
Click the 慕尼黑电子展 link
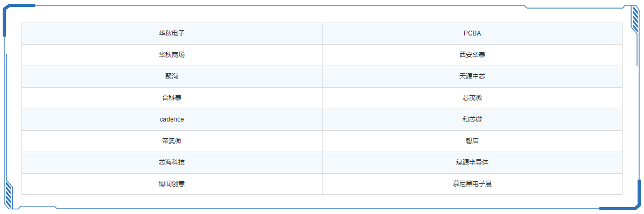click(472, 184)
